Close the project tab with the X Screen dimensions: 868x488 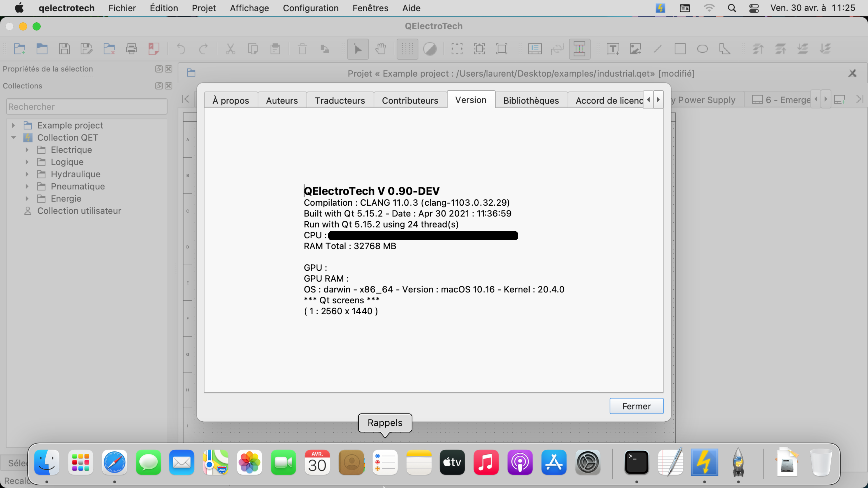[852, 73]
